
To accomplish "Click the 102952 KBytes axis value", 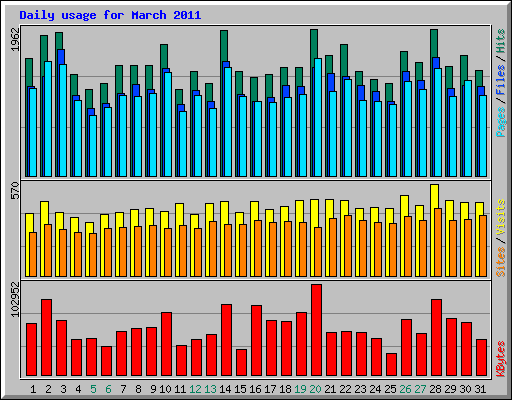I will pyautogui.click(x=15, y=299).
